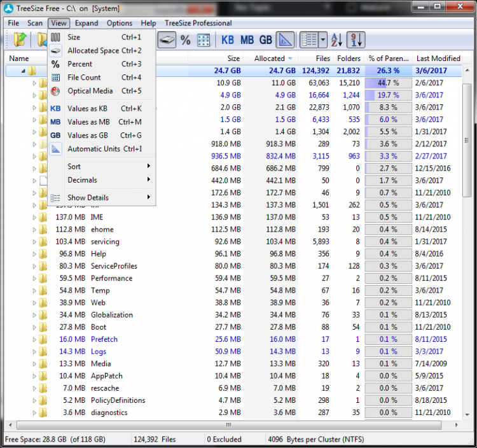Switch values to GB in toolbar
Screen dimensions: 477x448
point(266,40)
